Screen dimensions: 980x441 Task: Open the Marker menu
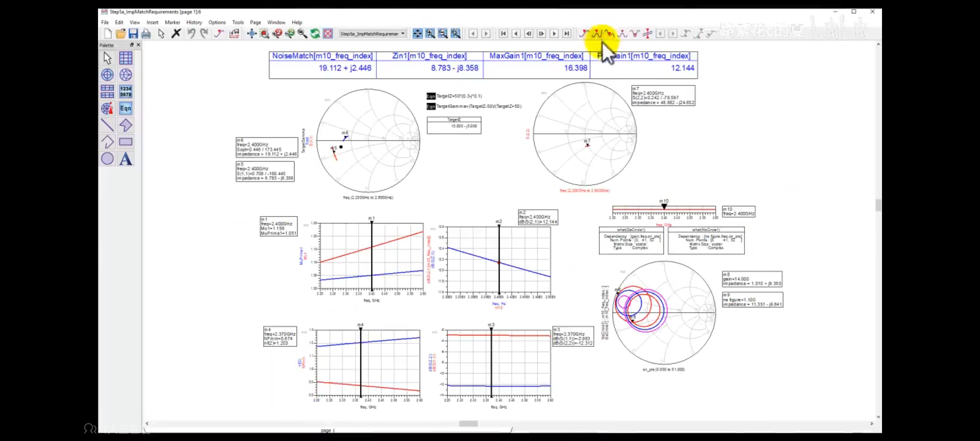click(x=172, y=22)
